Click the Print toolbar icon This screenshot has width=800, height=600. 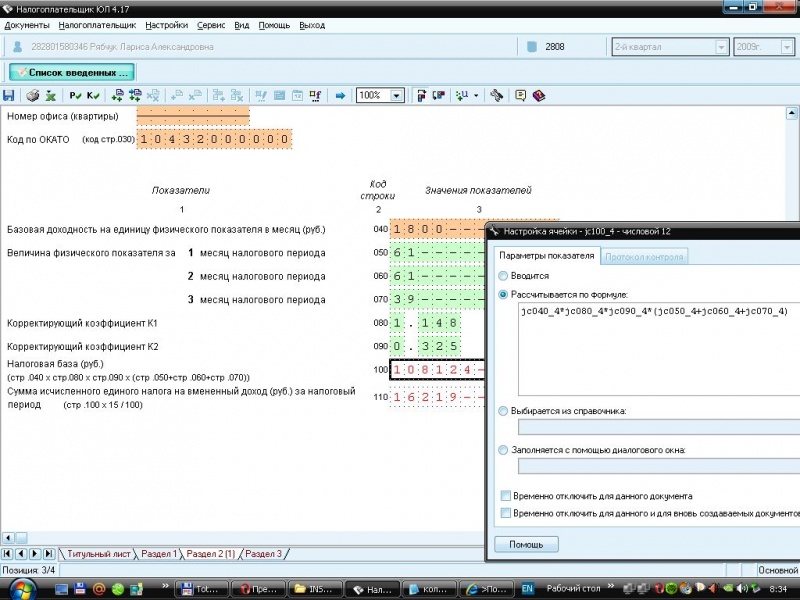[33, 95]
